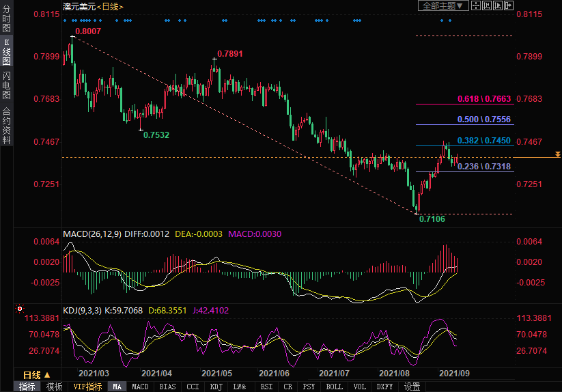The image size is (562, 392).
Task: Click the CCI indicator button
Action: tap(193, 387)
